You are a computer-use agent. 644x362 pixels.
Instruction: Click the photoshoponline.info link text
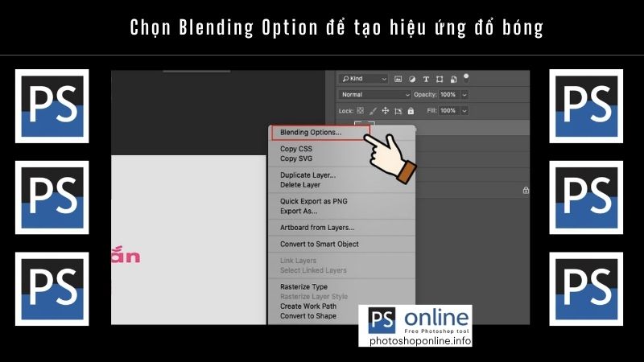click(420, 340)
